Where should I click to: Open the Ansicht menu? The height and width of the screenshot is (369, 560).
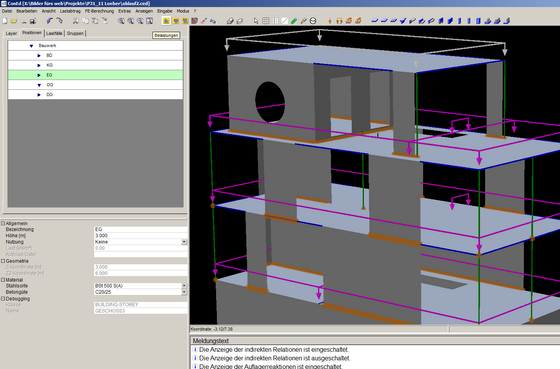click(49, 11)
